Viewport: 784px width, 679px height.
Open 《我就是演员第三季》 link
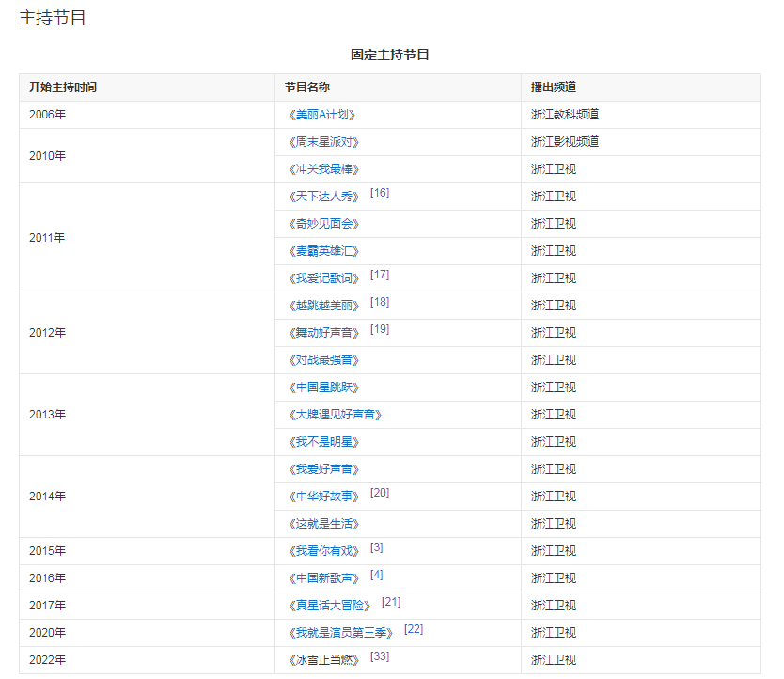pos(339,633)
